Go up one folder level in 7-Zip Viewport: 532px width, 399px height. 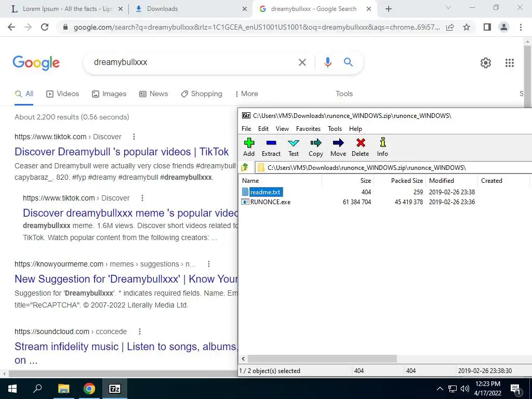[245, 167]
